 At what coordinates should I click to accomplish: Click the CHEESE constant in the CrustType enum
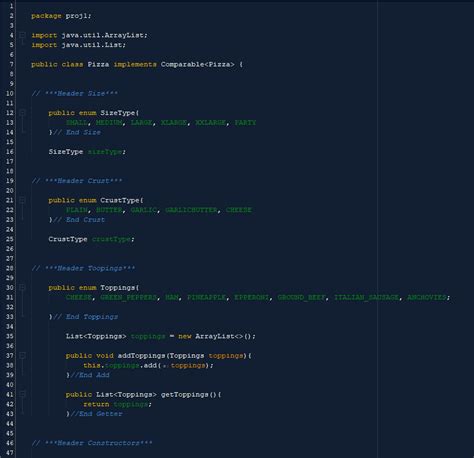tap(239, 210)
